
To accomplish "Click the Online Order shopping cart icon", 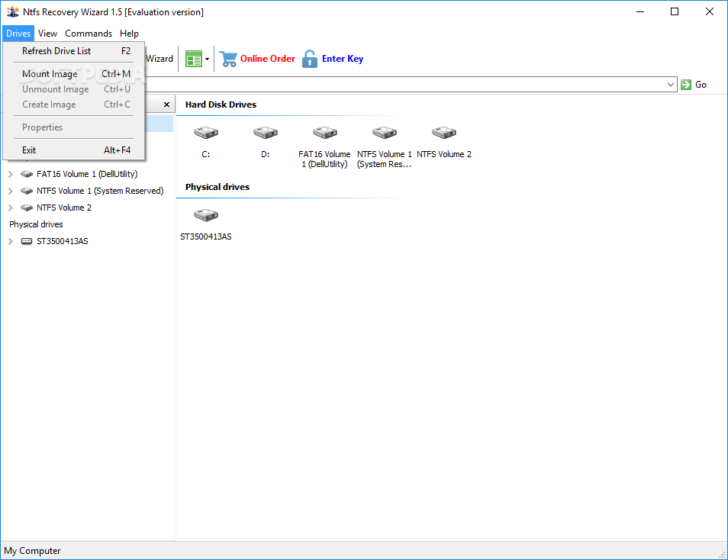I will [228, 59].
